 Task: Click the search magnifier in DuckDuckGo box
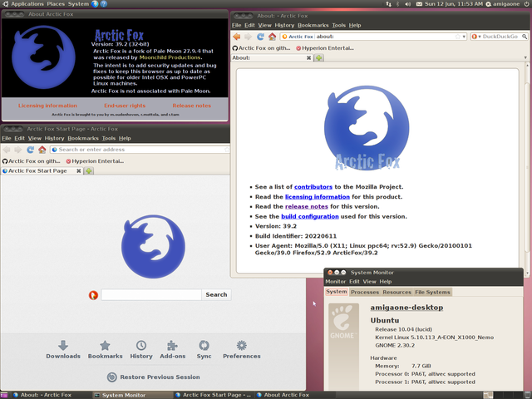525,37
